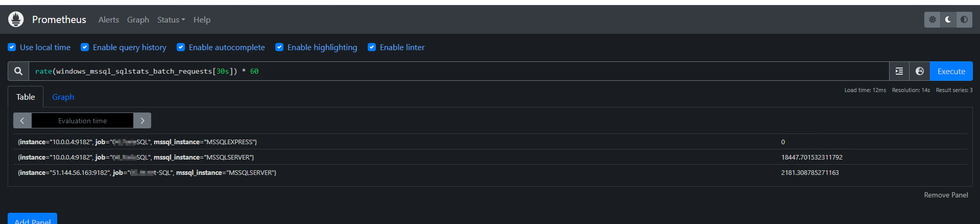
Task: Toggle the Enable linter checkbox
Action: (372, 47)
